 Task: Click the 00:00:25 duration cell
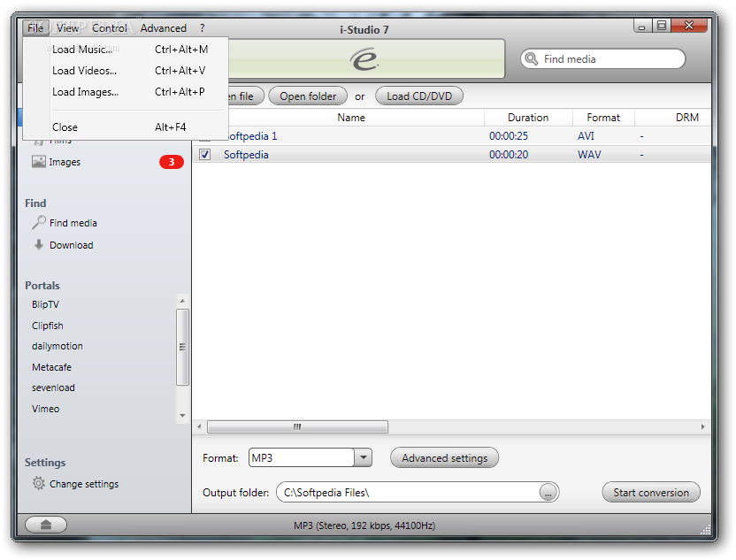(509, 136)
